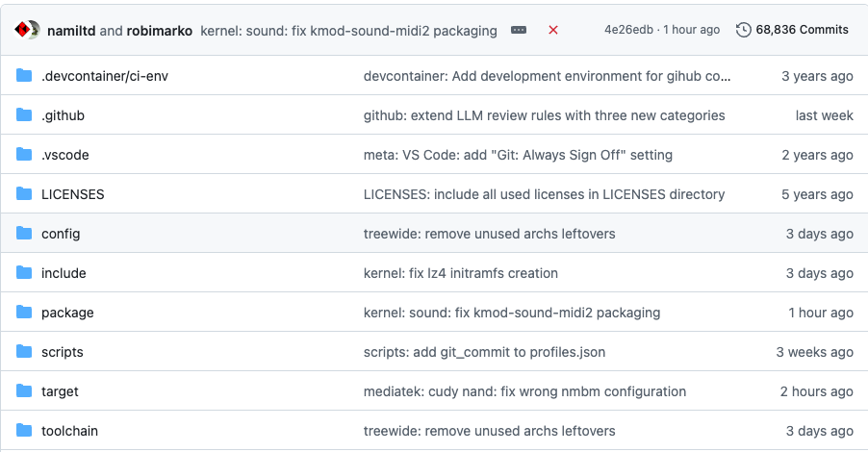Open the config directory
This screenshot has height=452, width=868.
pyautogui.click(x=61, y=234)
